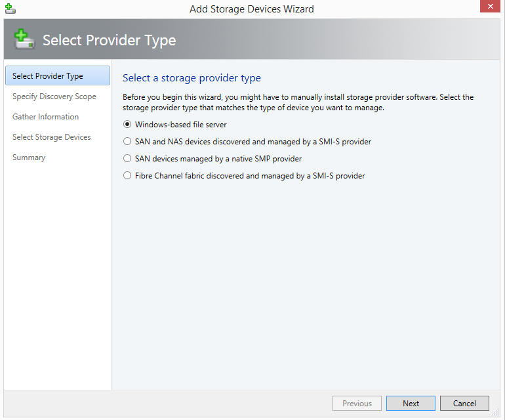Click the 'Before you begin this wizard' description text
The width and height of the screenshot is (505, 420).
(x=298, y=102)
